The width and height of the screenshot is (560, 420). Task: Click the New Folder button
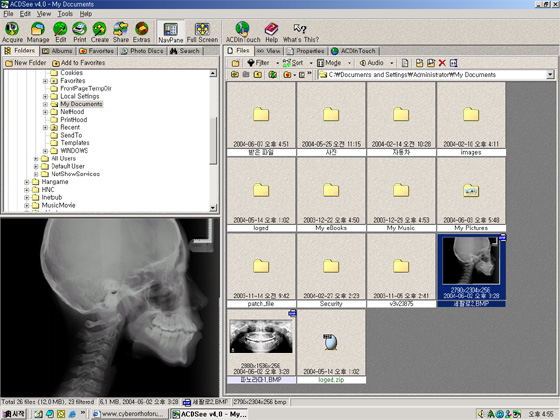(x=26, y=63)
